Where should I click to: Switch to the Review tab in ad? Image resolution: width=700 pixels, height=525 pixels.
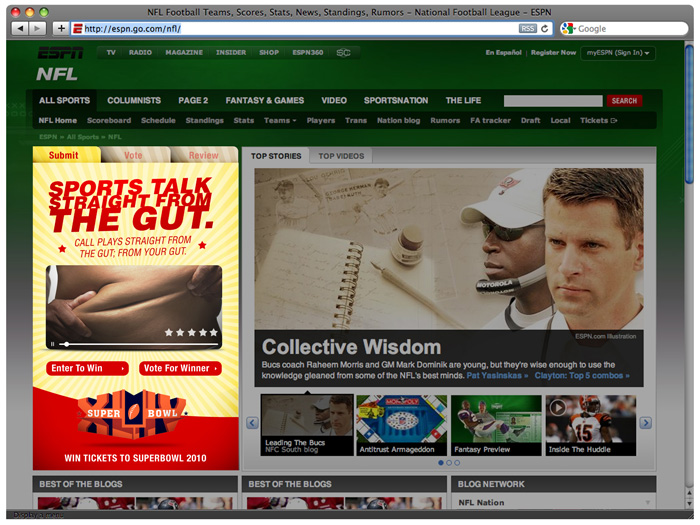click(204, 155)
